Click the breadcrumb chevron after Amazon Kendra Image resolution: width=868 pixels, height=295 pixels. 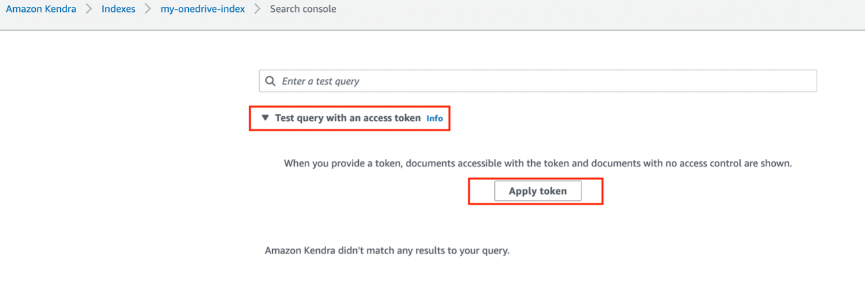pos(89,9)
